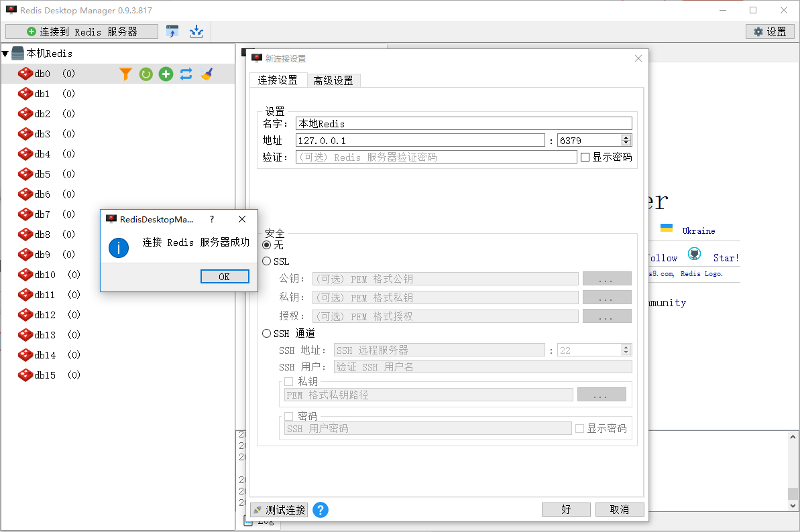
Task: Click the db1 database icon
Action: [25, 94]
